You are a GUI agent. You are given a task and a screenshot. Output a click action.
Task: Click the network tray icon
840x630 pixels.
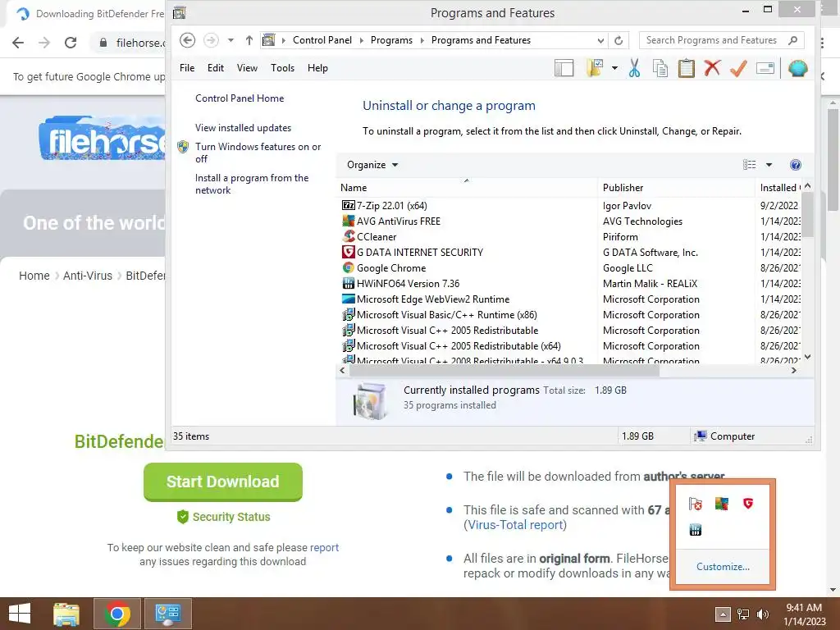pyautogui.click(x=743, y=614)
